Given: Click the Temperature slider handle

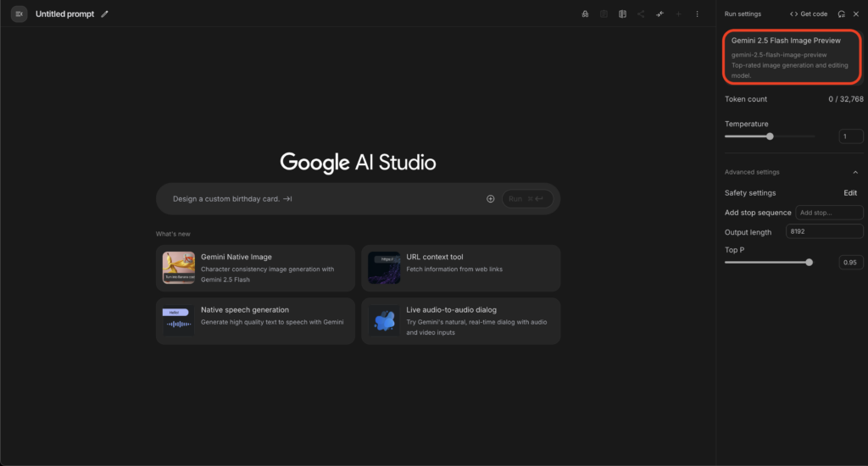Looking at the screenshot, I should pos(770,136).
